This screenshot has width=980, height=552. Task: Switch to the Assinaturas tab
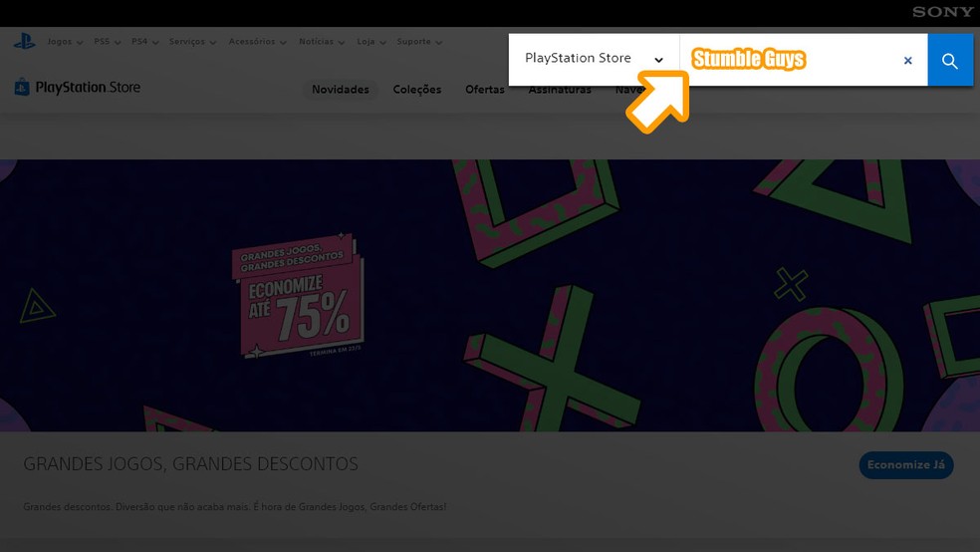[560, 90]
